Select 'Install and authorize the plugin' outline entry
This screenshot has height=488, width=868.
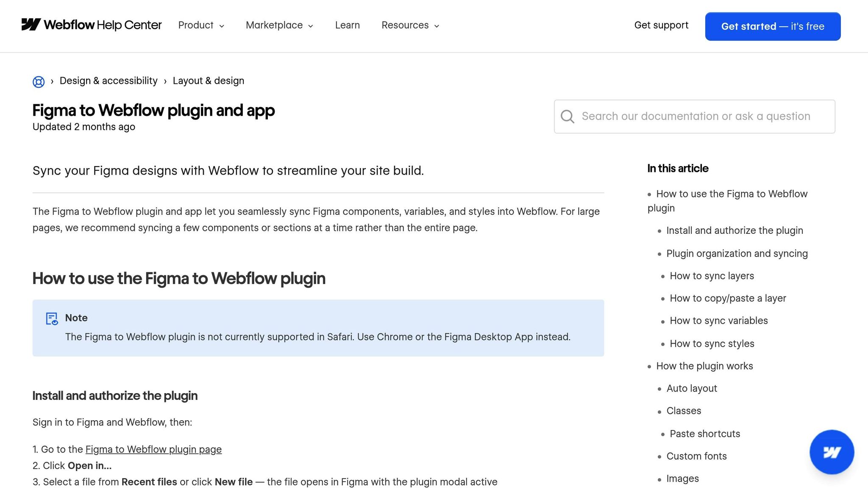[734, 230]
